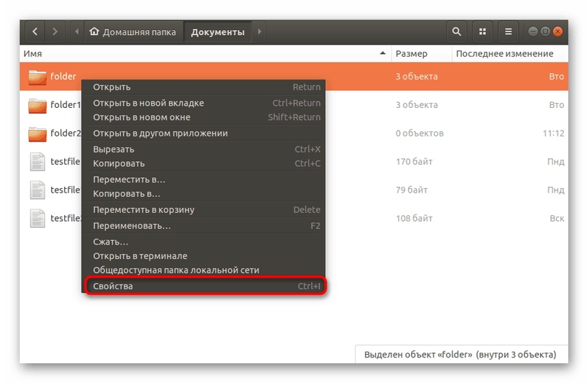Screen dimensions: 588x383
Task: Click the back navigation arrow
Action: coord(35,32)
